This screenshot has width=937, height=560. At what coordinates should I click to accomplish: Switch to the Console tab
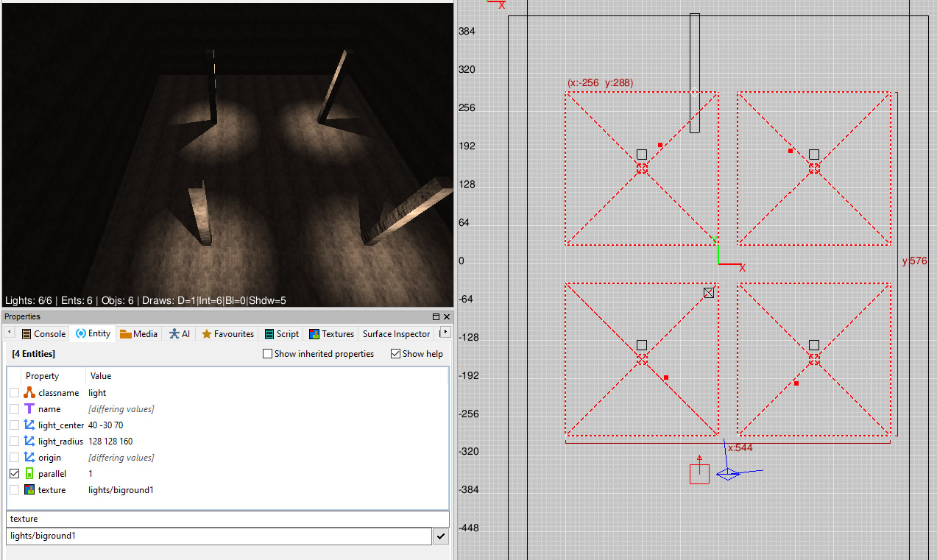tap(43, 333)
